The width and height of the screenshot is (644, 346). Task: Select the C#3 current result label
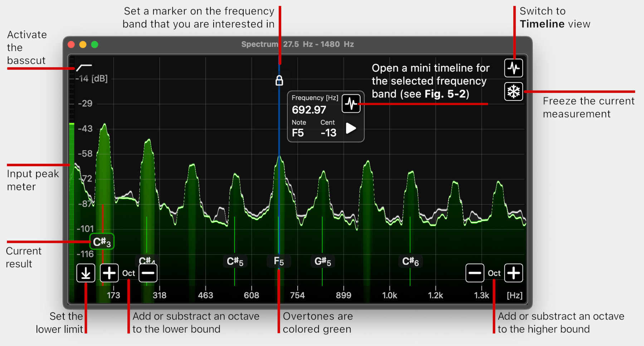tap(102, 242)
